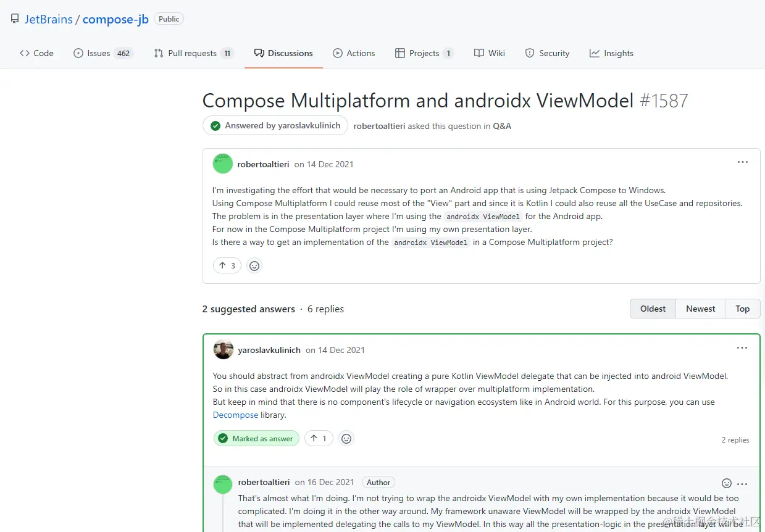Open the Pull requests tab
This screenshot has width=765, height=532.
click(193, 53)
